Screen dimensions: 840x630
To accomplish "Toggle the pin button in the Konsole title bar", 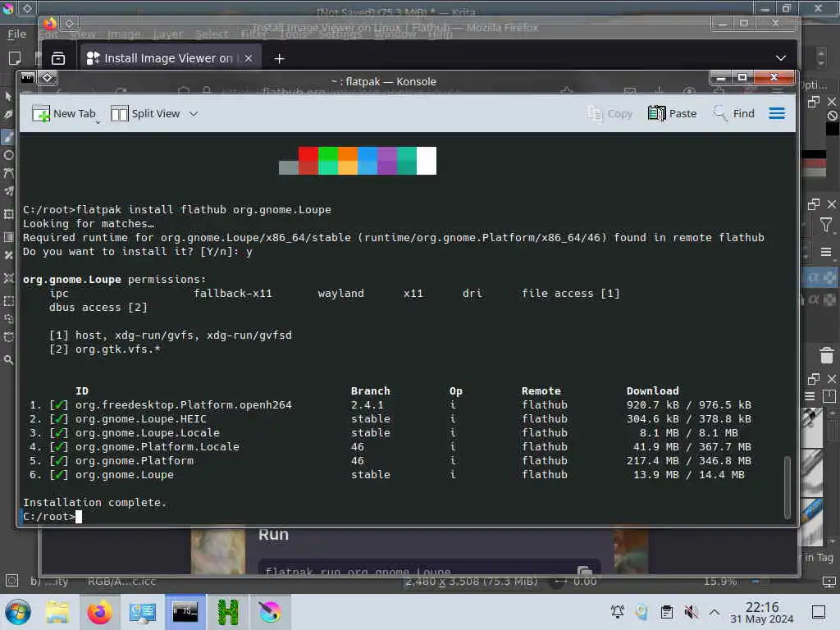I will [47, 78].
